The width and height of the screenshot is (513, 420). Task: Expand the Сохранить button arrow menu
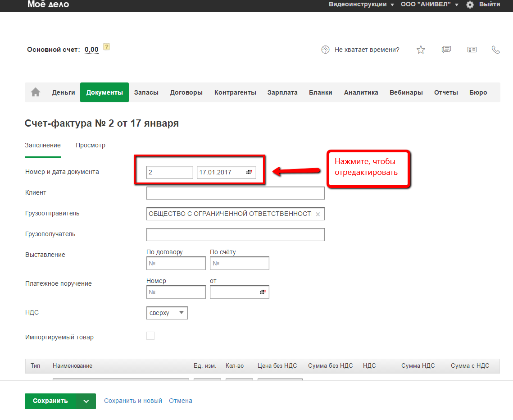(x=86, y=401)
